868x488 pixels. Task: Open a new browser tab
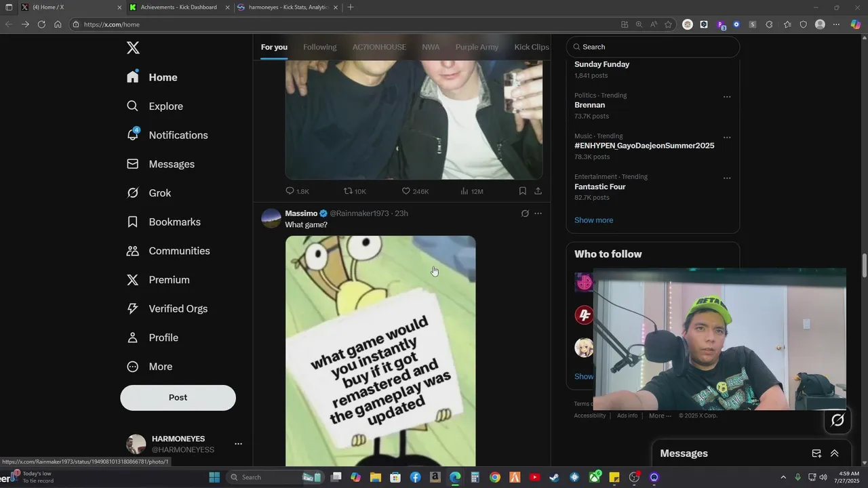pyautogui.click(x=351, y=7)
